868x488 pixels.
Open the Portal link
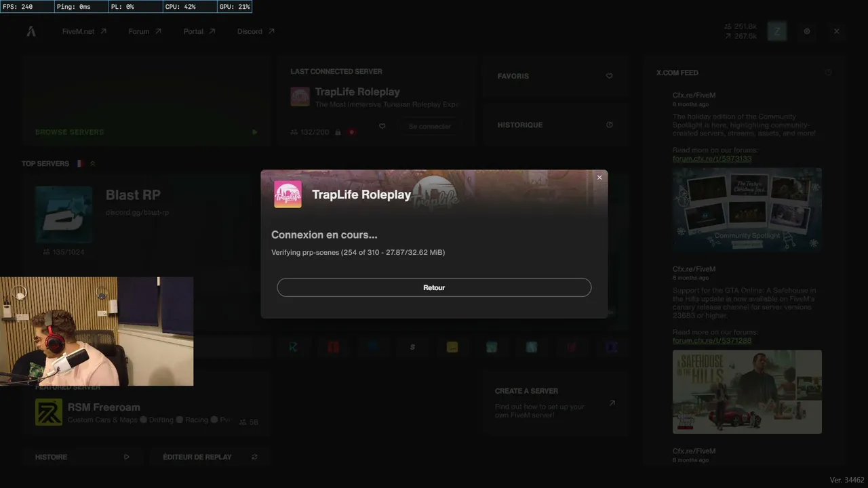(199, 31)
